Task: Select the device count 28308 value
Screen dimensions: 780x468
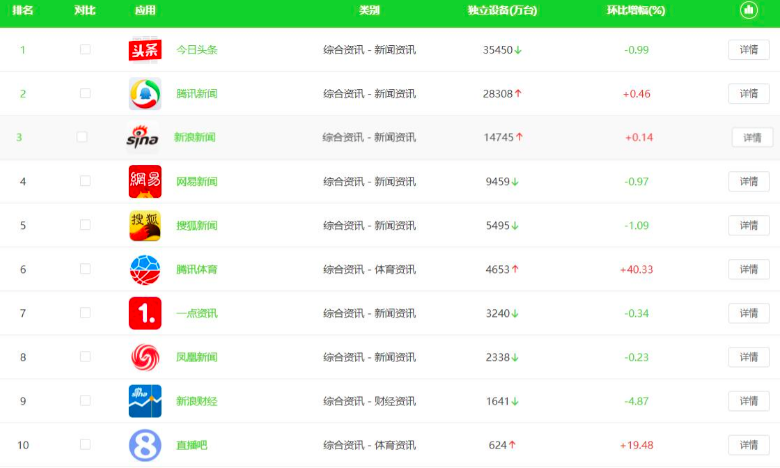Action: click(497, 94)
